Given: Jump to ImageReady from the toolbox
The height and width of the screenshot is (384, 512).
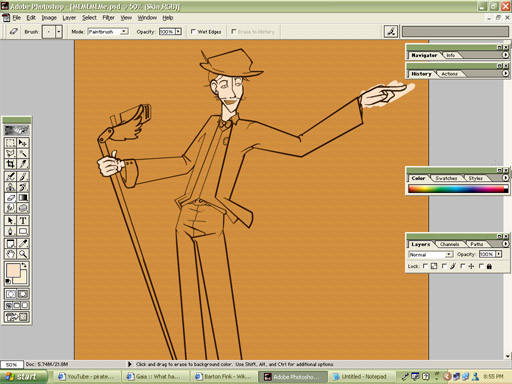Looking at the screenshot, I should (x=17, y=317).
